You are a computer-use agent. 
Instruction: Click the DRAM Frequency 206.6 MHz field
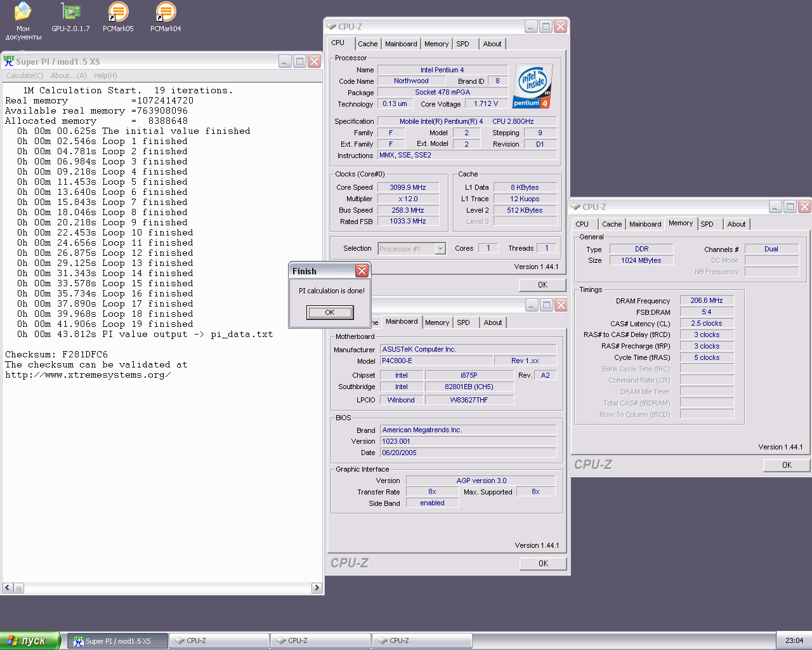coord(707,300)
